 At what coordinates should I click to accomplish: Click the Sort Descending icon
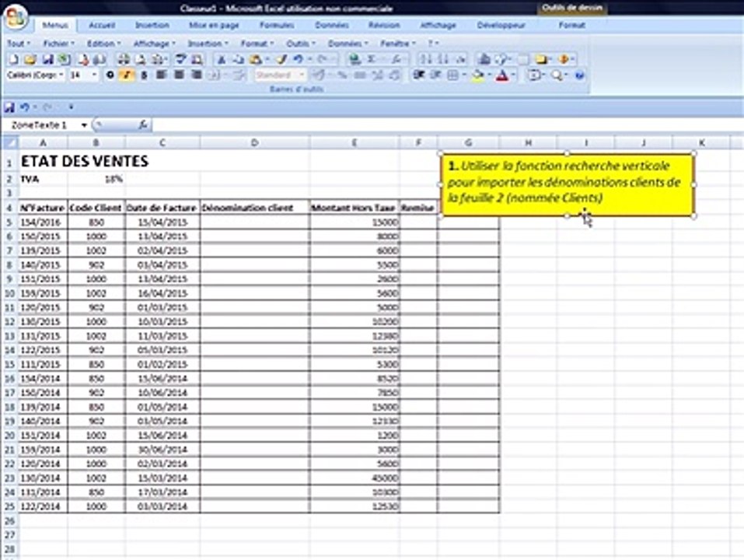point(443,59)
